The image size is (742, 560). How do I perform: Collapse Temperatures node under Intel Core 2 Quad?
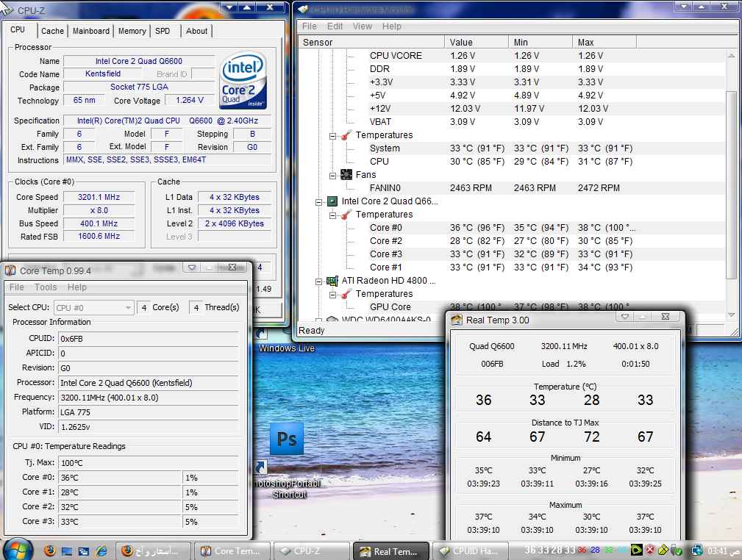(332, 215)
